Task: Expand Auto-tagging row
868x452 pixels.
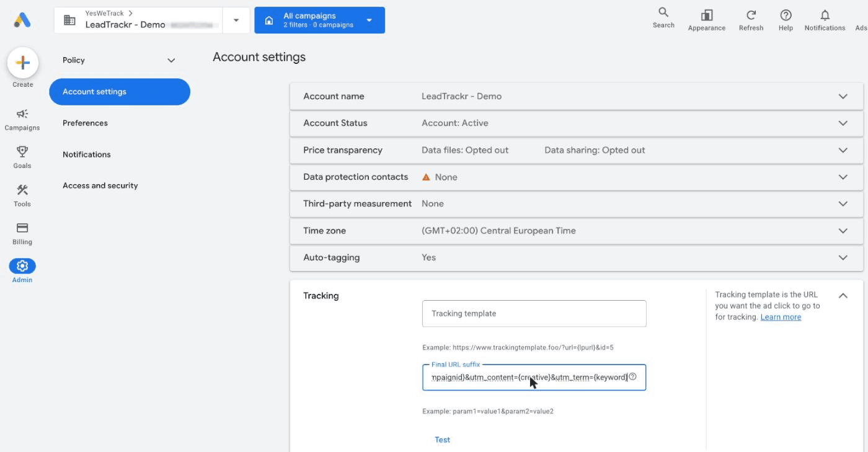Action: pyautogui.click(x=843, y=257)
